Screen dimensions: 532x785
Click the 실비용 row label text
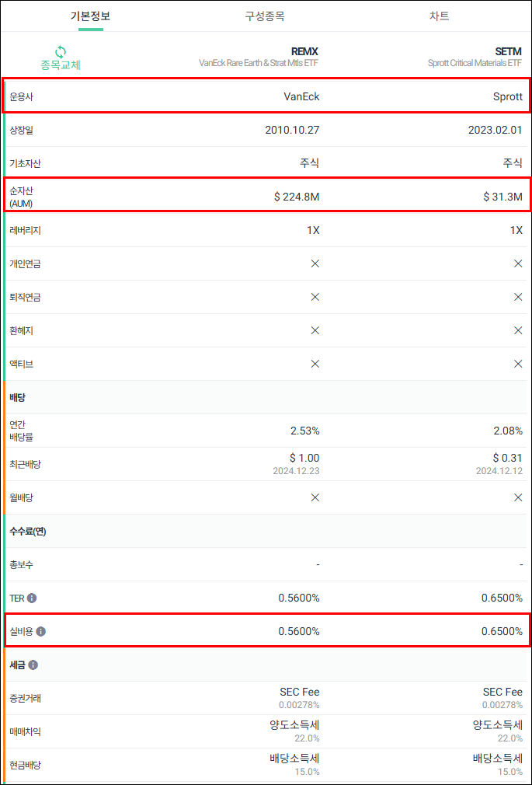click(22, 631)
